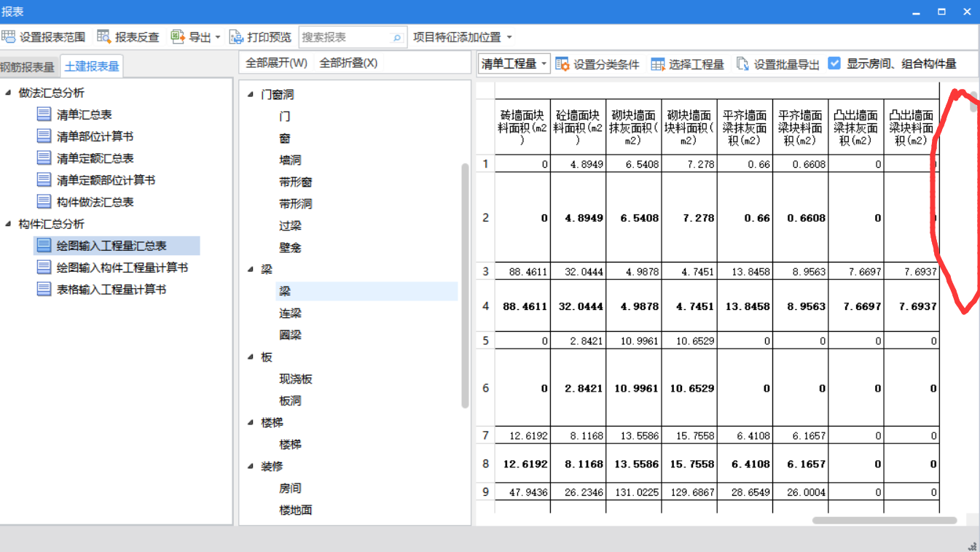Select 楼地面 under 装修
Image resolution: width=980 pixels, height=552 pixels.
(x=295, y=510)
